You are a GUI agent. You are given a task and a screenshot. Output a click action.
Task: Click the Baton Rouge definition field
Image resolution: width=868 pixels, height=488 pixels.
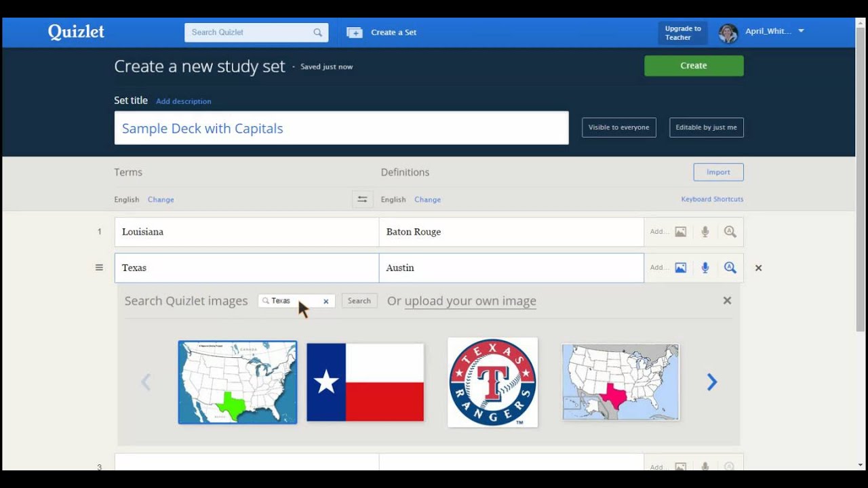[x=511, y=232]
